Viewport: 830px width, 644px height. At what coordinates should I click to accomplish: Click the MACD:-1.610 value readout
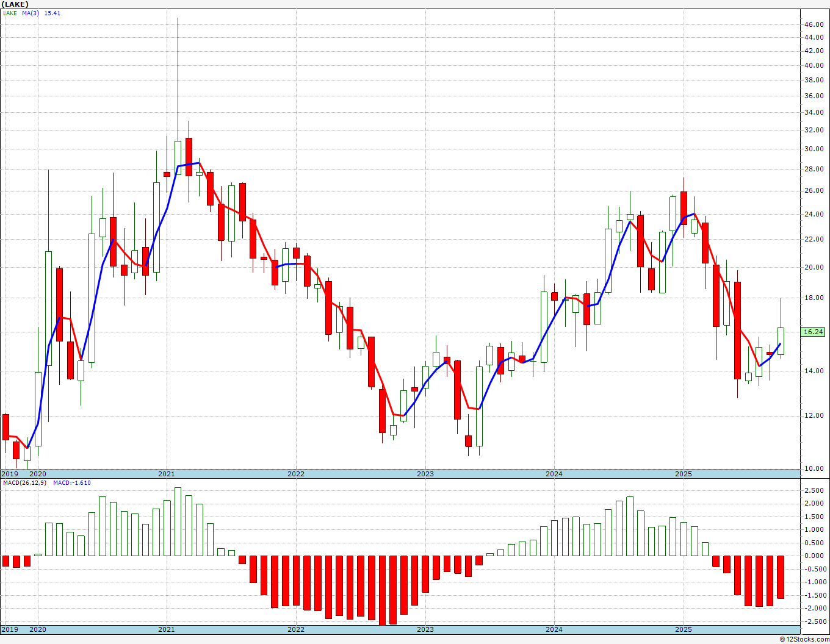[71, 482]
